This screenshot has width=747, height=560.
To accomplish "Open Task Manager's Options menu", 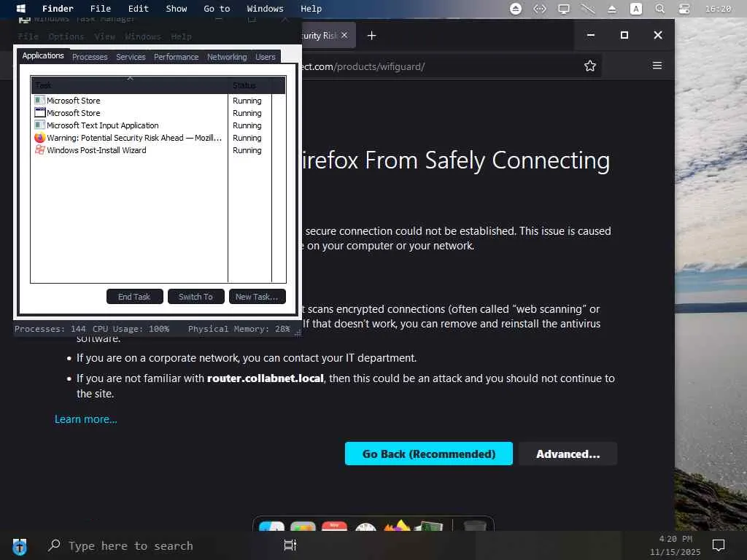I will tap(66, 36).
